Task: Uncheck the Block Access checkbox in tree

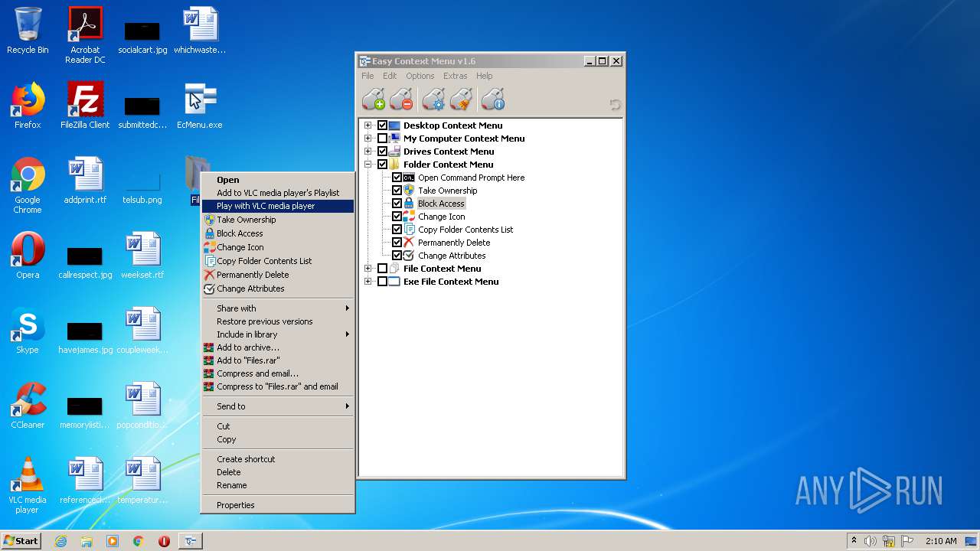Action: pyautogui.click(x=397, y=204)
